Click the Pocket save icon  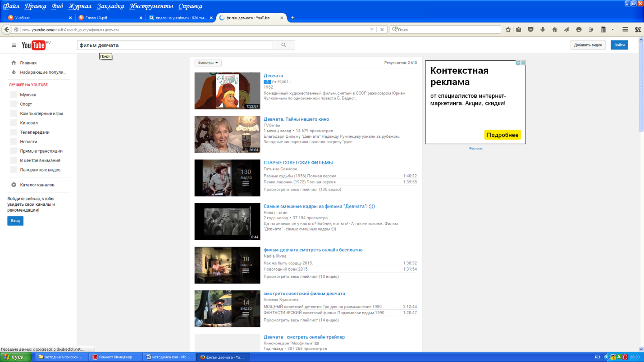click(x=530, y=30)
